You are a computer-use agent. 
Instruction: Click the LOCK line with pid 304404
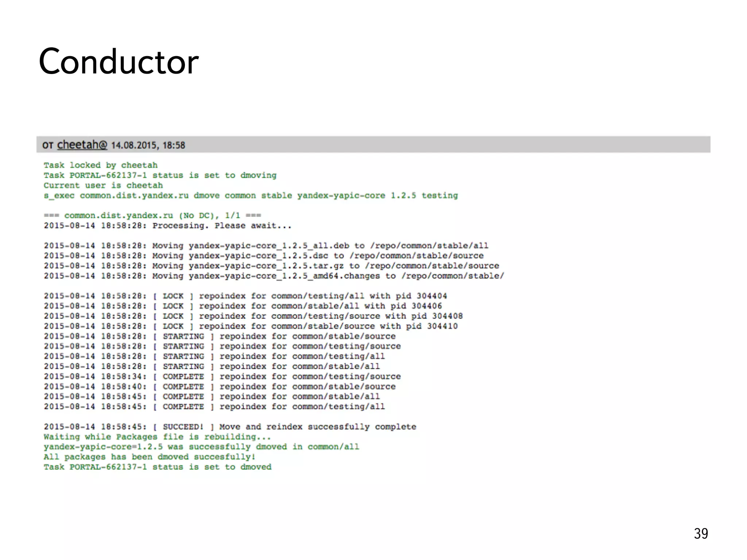(x=245, y=296)
